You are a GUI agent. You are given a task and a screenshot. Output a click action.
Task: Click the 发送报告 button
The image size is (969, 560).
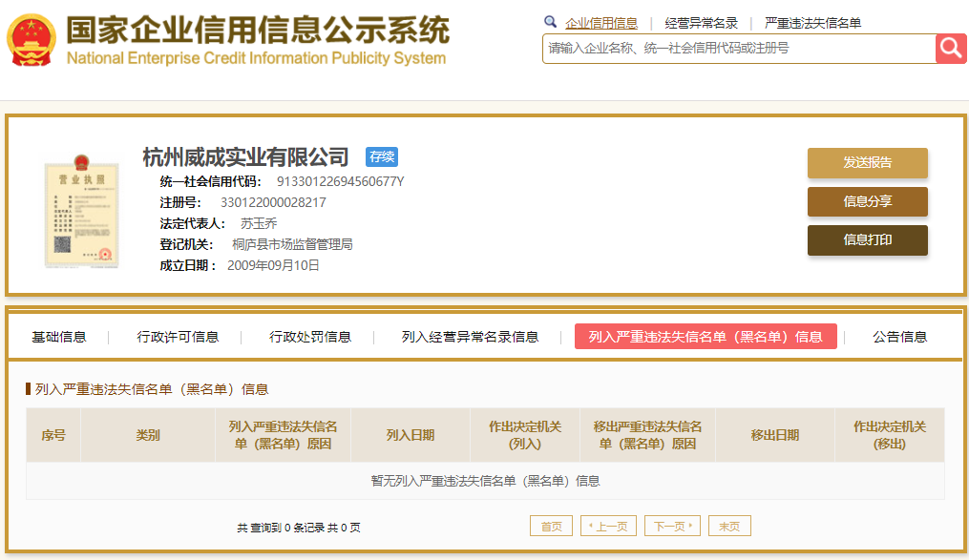click(868, 163)
